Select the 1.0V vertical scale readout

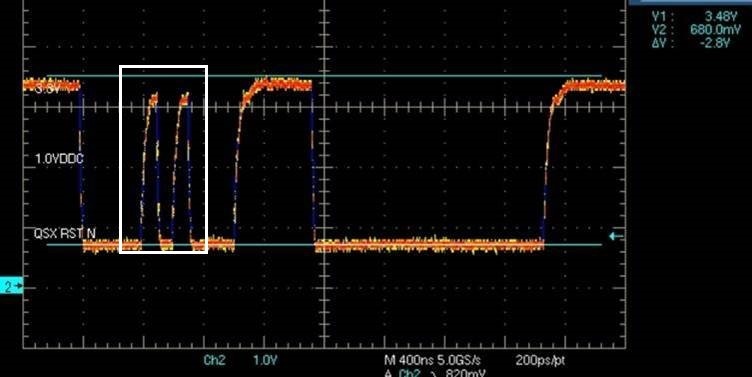click(x=265, y=360)
